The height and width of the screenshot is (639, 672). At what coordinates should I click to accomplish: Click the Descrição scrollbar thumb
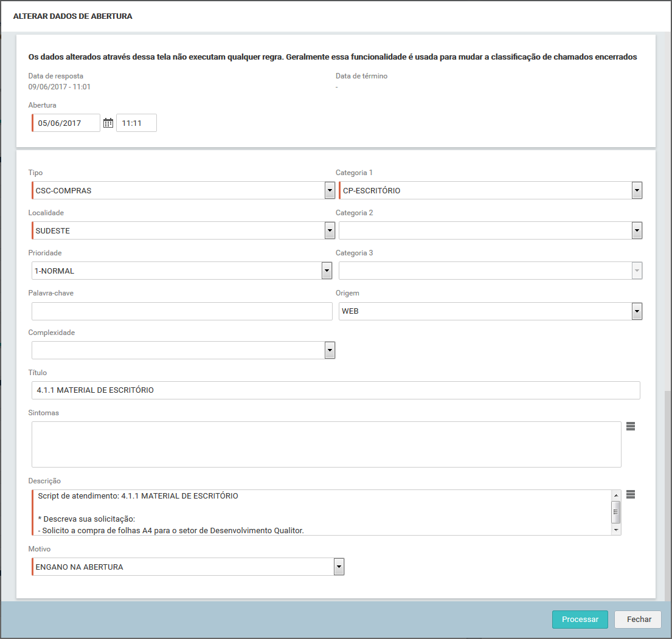[x=616, y=512]
